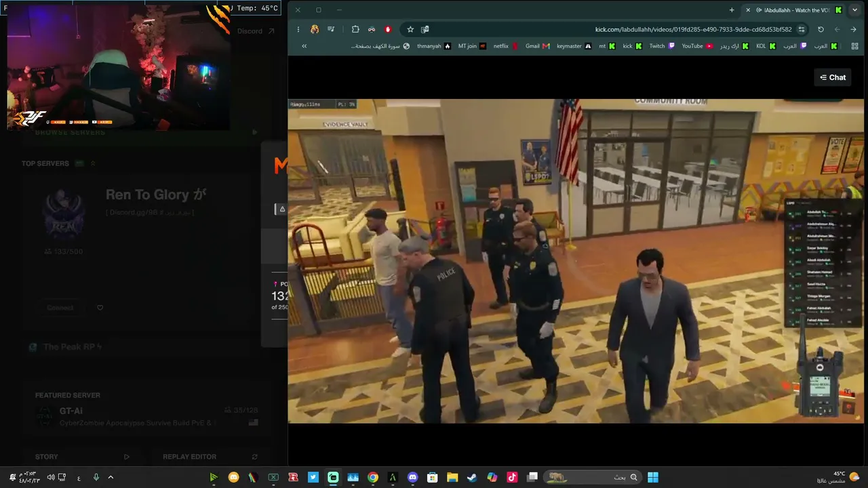The image size is (868, 488).
Task: Open Task View on the taskbar
Action: (x=532, y=477)
